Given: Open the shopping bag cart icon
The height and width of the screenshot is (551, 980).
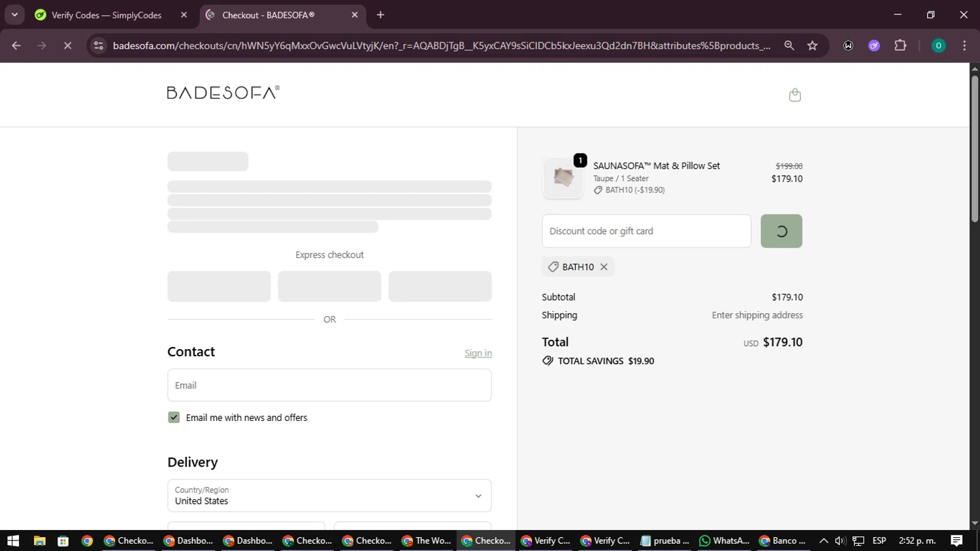Looking at the screenshot, I should 794,95.
